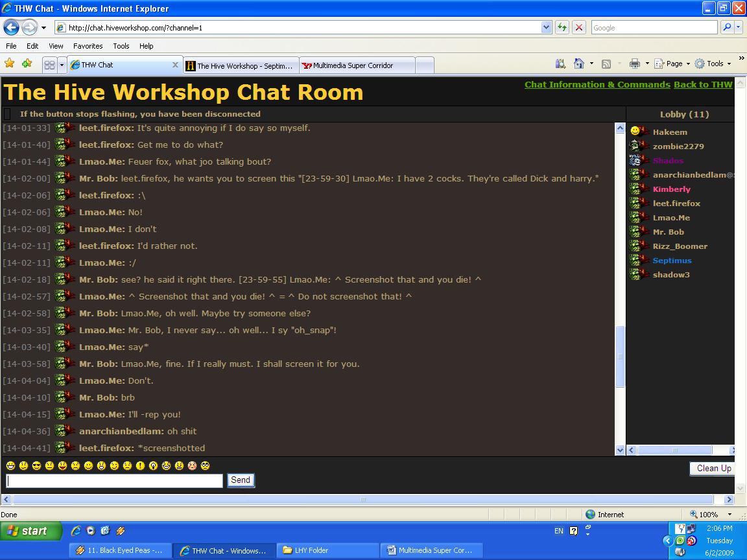Insert the pink blushing emoticon
The image size is (747, 560).
tap(192, 466)
